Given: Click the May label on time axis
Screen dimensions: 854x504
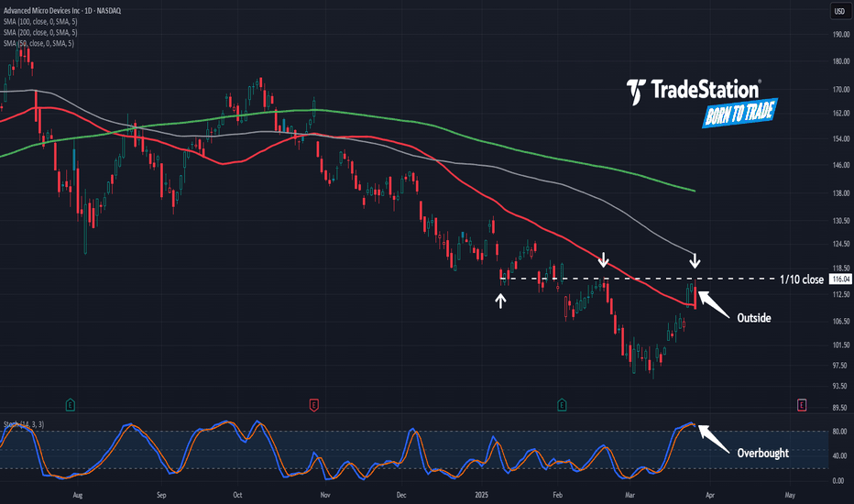Looking at the screenshot, I should coord(790,495).
